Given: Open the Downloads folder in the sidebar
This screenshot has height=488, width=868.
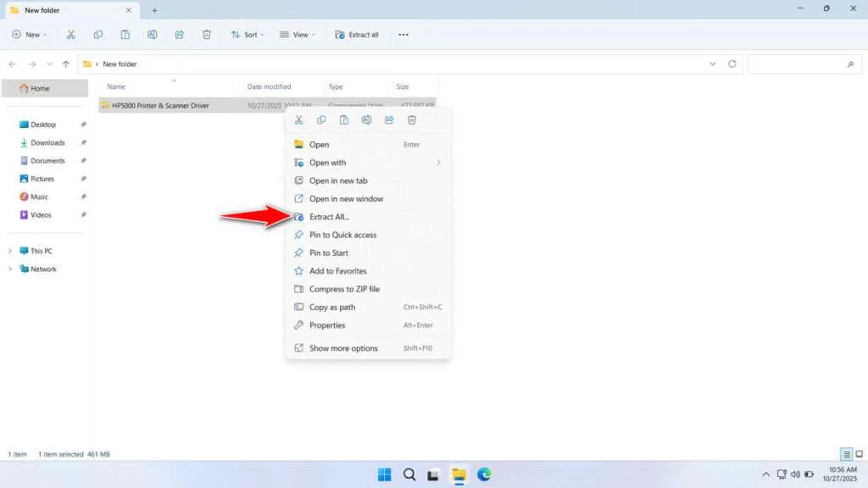Looking at the screenshot, I should pos(44,142).
